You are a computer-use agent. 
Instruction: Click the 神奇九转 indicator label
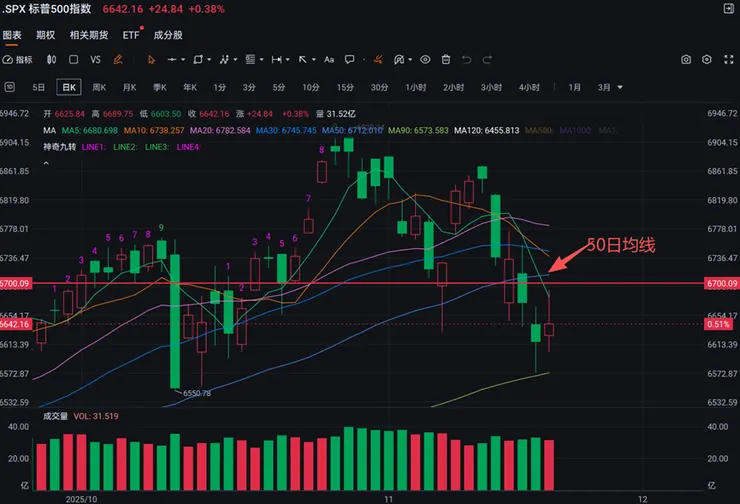59,147
